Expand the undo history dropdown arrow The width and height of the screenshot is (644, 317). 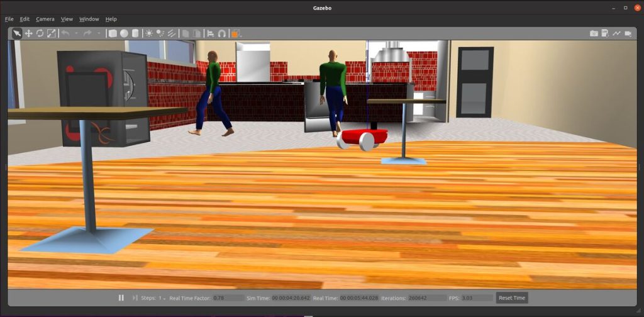pyautogui.click(x=76, y=33)
